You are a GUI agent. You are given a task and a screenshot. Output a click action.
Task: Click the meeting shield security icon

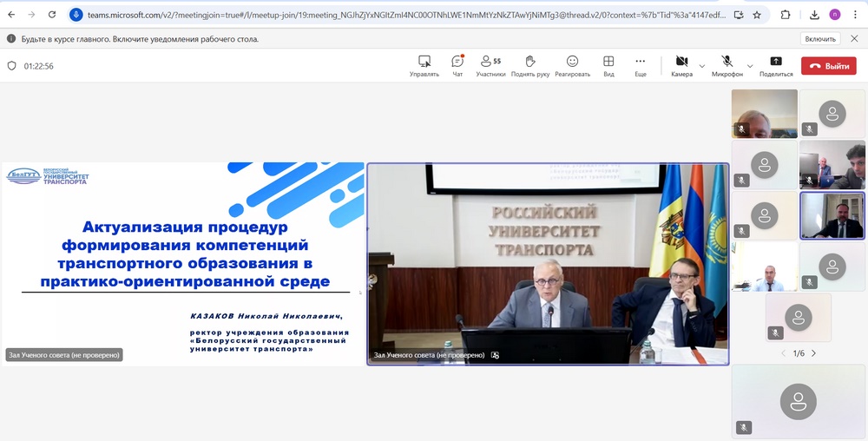tap(11, 66)
